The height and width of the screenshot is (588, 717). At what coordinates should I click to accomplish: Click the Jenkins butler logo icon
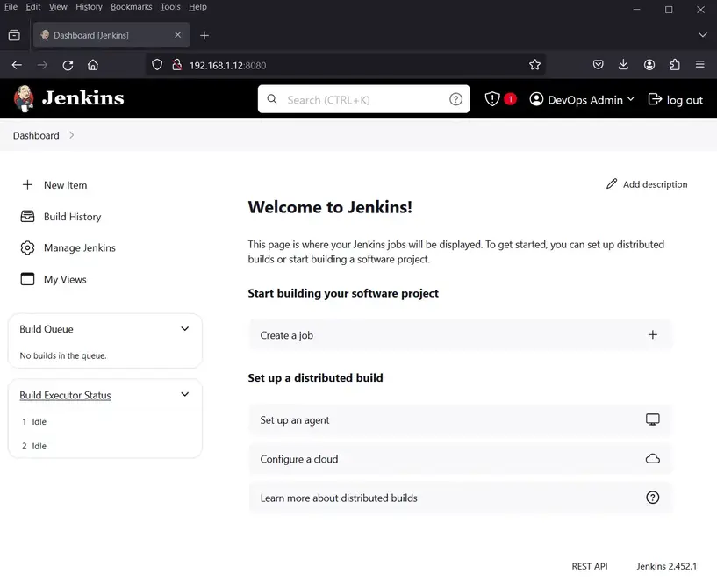(24, 98)
